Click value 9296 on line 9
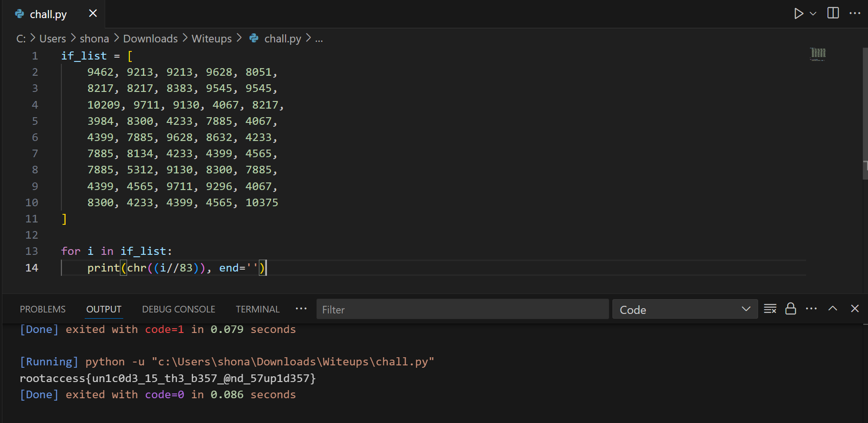This screenshot has width=868, height=423. [219, 186]
